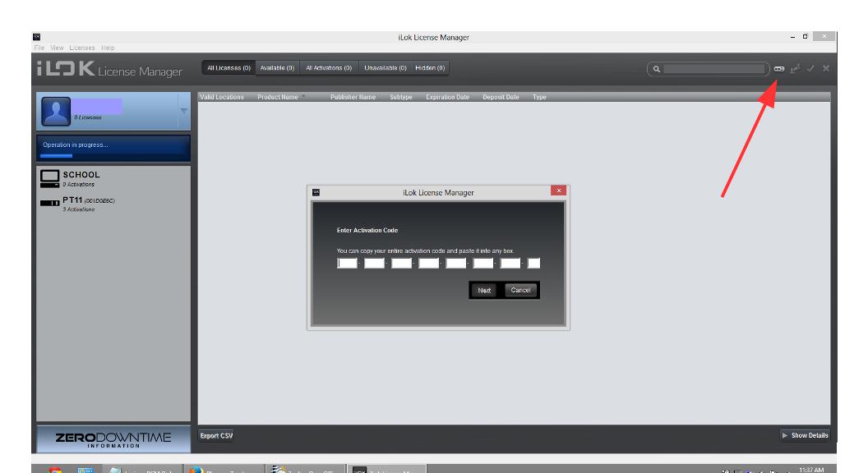
Task: Click the third activation code box
Action: tap(401, 264)
